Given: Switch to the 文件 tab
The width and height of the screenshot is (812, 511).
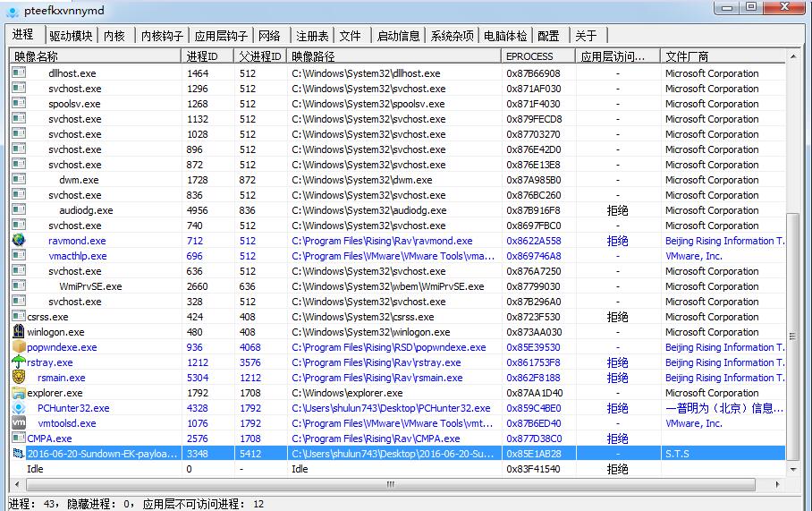Looking at the screenshot, I should [350, 36].
